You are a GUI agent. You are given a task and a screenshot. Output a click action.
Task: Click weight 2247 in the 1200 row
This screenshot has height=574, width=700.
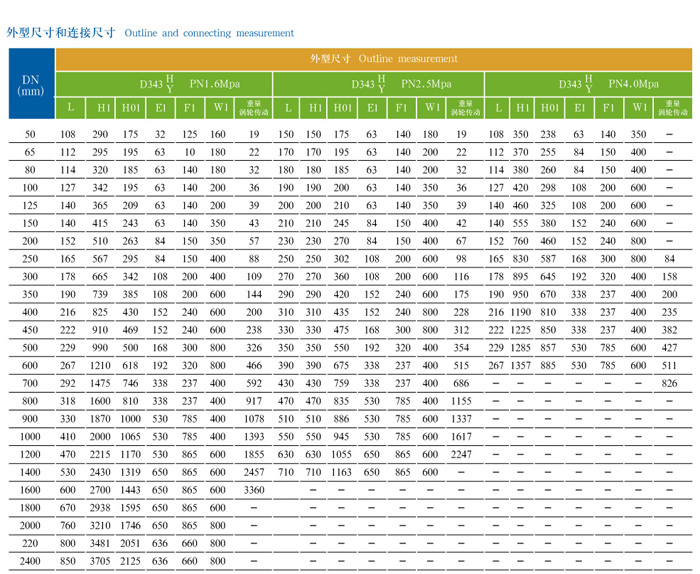461,454
